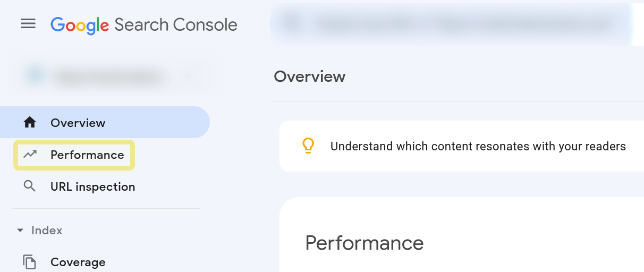Viewport: 644px width, 272px height.
Task: Click the home icon beside Overview
Action: click(x=30, y=123)
